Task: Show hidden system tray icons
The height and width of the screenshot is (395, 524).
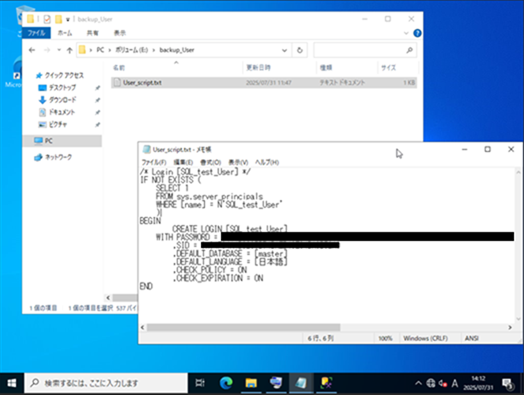Action: (x=418, y=383)
